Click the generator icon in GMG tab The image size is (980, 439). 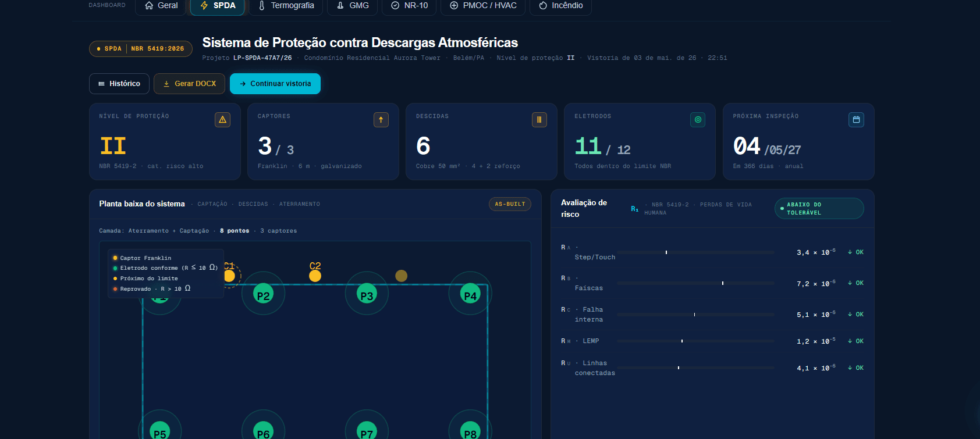pyautogui.click(x=340, y=5)
